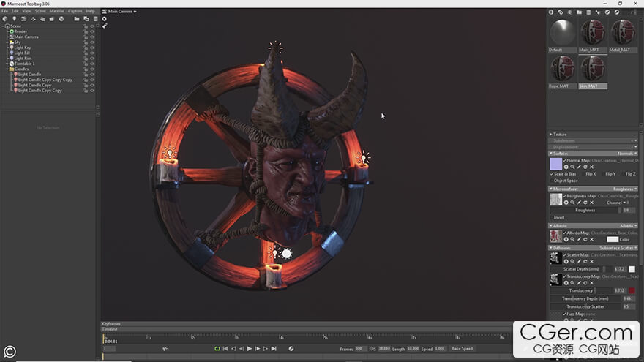Expand the Texture section
Image resolution: width=644 pixels, height=362 pixels.
pos(551,135)
